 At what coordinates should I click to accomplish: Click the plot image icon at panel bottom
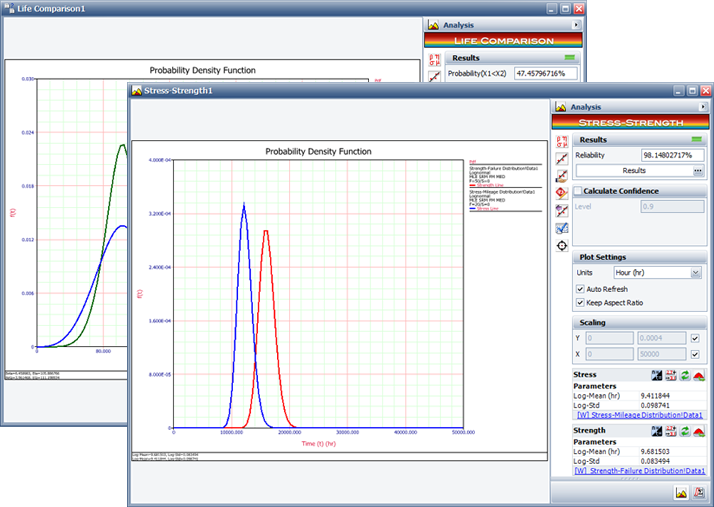(x=682, y=492)
